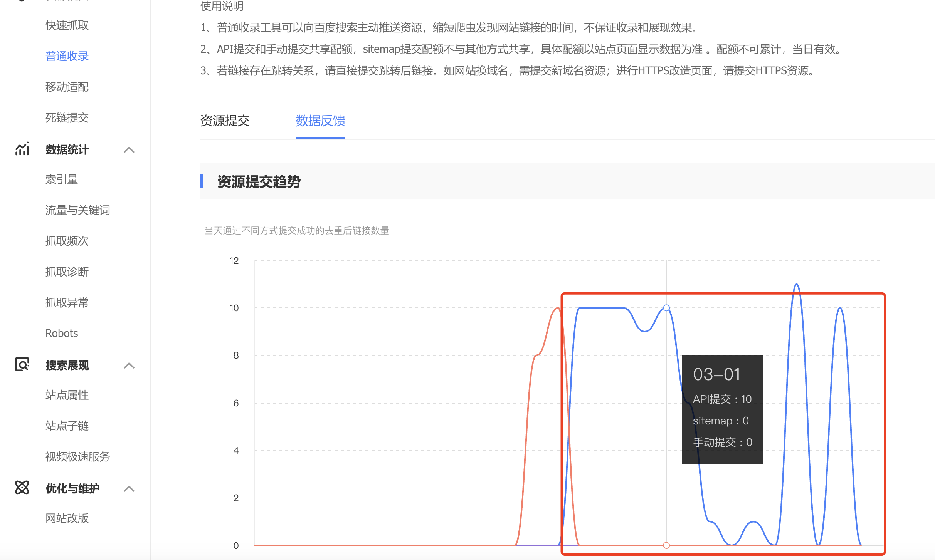Open the 索引量 statistics page
Viewport: 935px width, 560px height.
(x=62, y=179)
